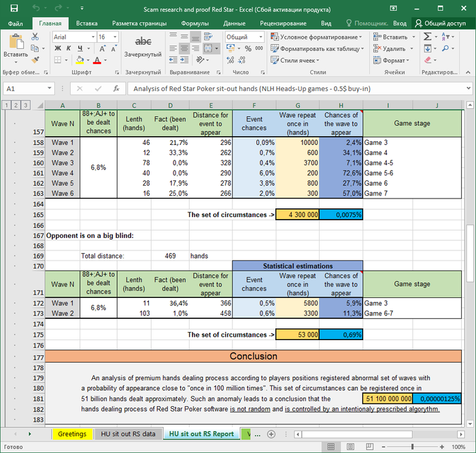Select the Format Painter brush

coord(35,60)
